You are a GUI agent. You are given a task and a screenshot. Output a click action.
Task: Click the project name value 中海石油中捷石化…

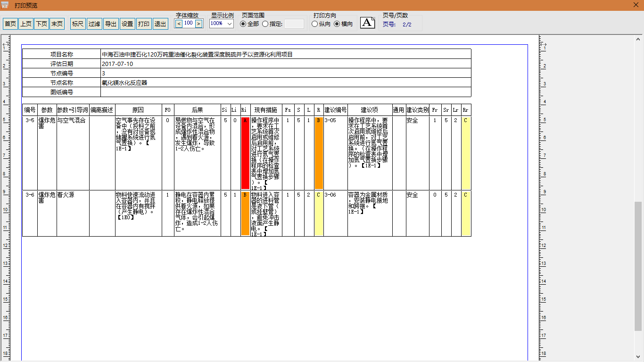point(197,54)
